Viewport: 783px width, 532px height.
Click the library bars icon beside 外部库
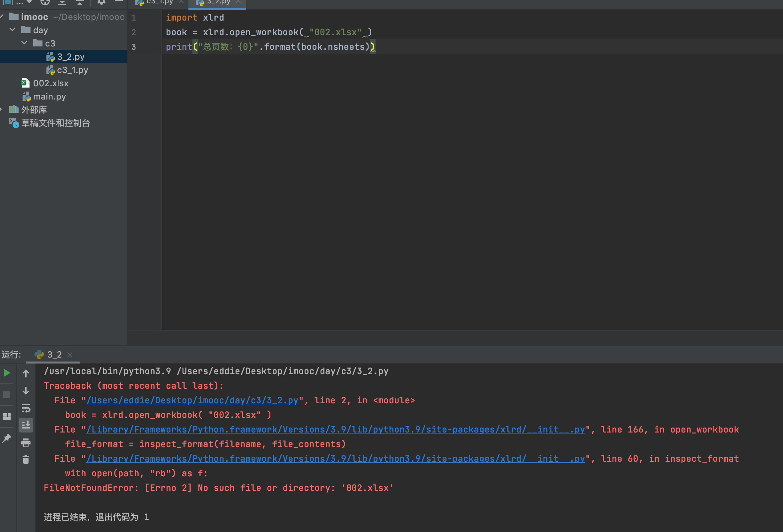(14, 109)
